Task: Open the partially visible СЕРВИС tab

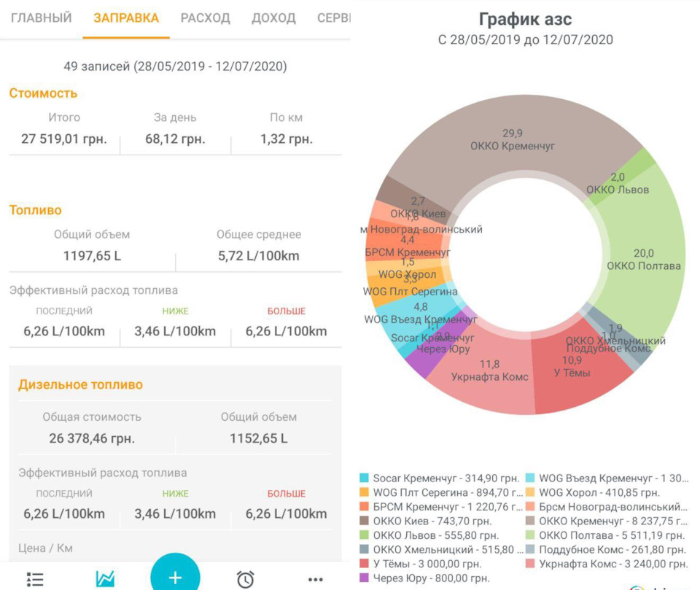Action: 333,18
